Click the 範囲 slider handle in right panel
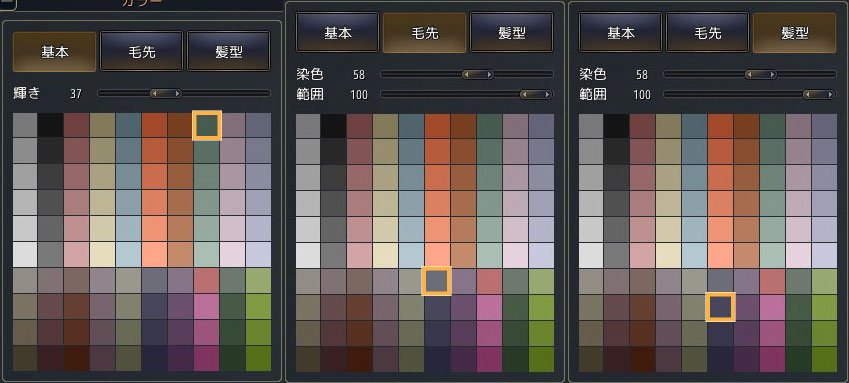The width and height of the screenshot is (849, 383). (819, 94)
